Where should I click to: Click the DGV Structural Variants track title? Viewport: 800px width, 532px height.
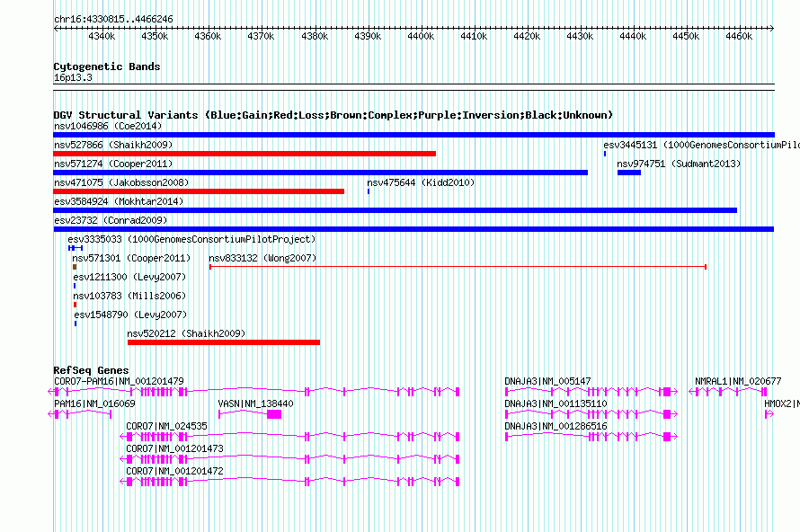point(333,115)
